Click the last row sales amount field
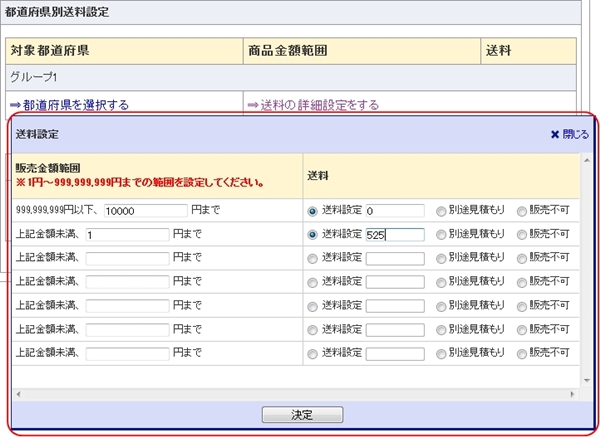 tap(127, 354)
